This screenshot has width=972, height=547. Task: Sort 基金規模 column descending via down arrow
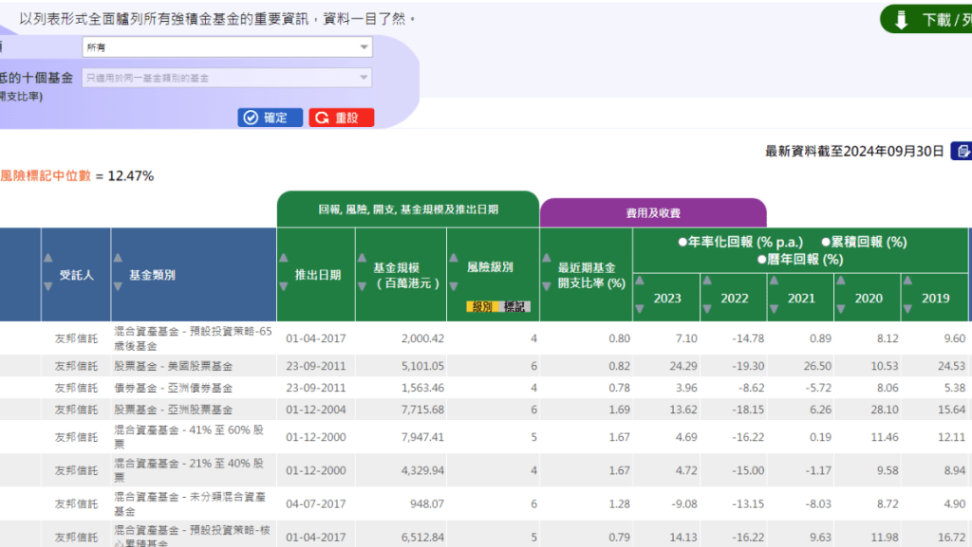(x=363, y=287)
